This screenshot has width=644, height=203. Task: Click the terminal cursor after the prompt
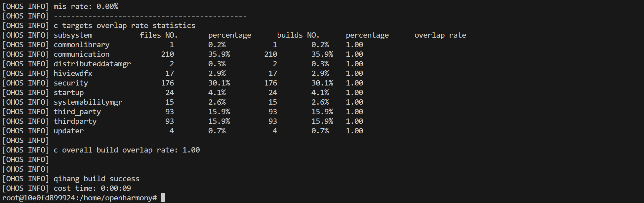pyautogui.click(x=163, y=198)
